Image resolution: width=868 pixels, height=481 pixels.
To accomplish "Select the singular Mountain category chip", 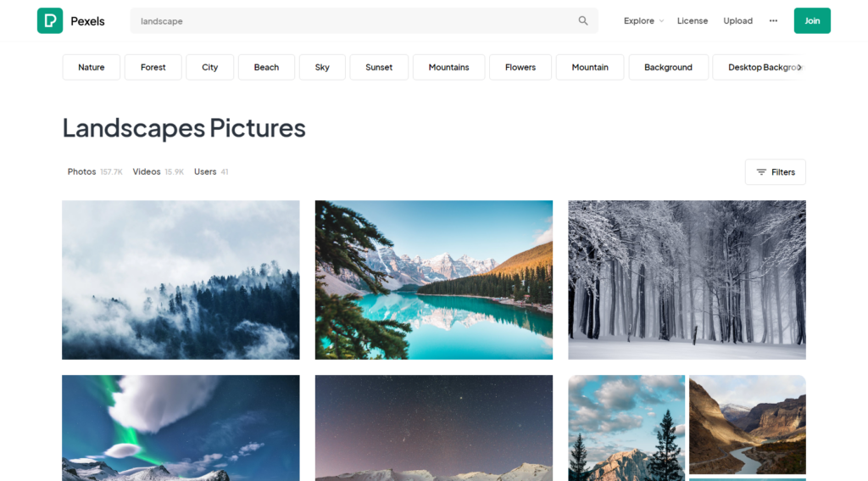I will coord(590,67).
